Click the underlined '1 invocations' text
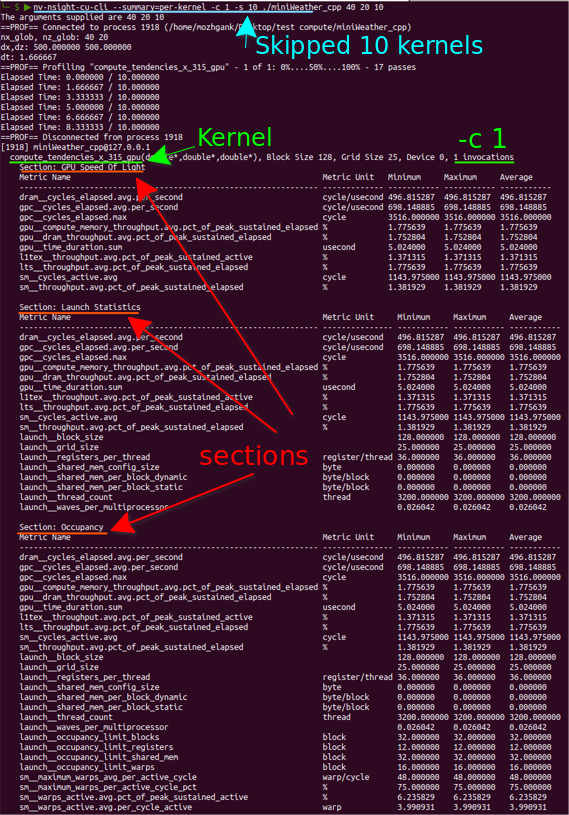The image size is (569, 815). coord(483,157)
